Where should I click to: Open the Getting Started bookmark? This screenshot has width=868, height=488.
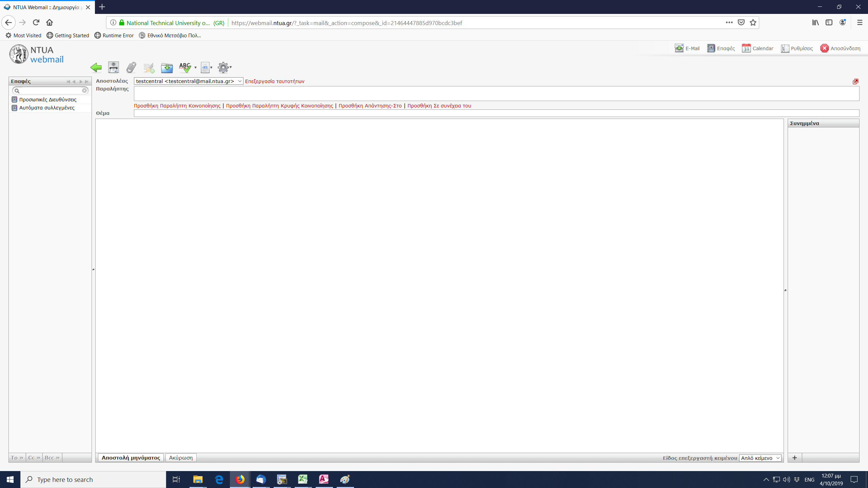tap(68, 35)
